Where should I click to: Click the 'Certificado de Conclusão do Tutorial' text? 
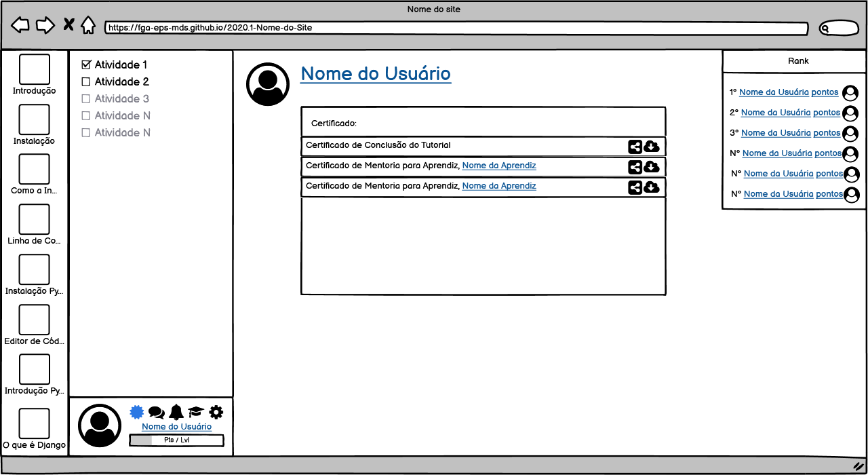[378, 145]
